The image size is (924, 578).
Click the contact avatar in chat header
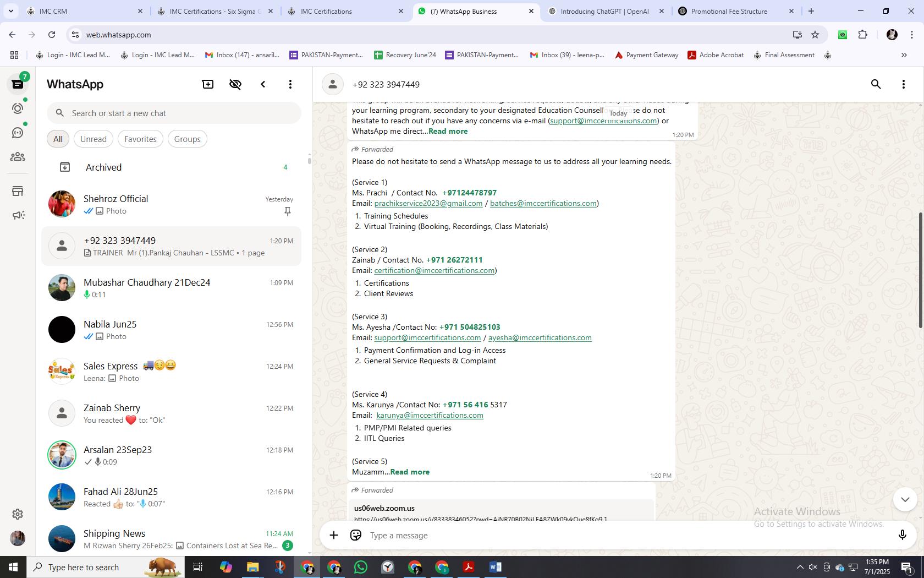pos(332,84)
